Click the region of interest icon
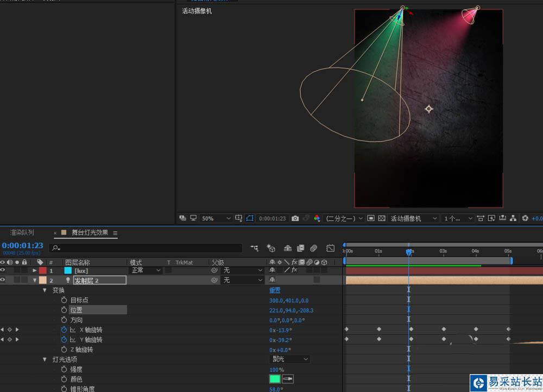Screen dimensions: 543x392 click(x=371, y=218)
